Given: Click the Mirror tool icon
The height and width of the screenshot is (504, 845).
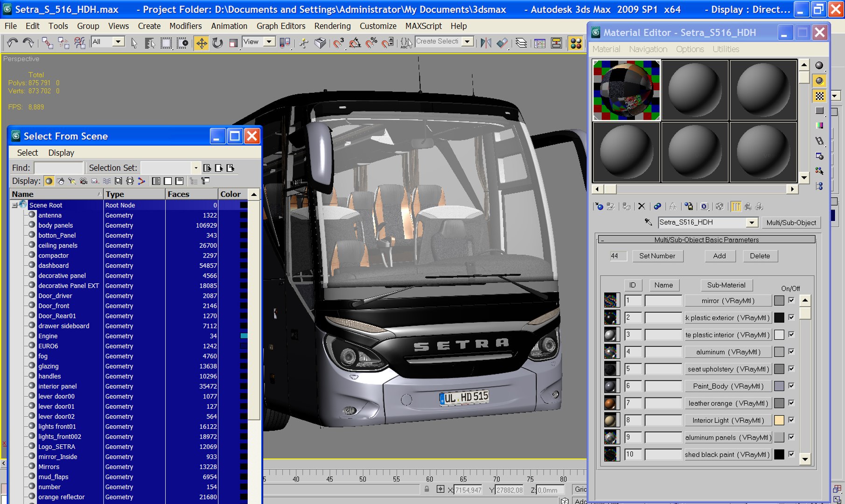Looking at the screenshot, I should coord(486,43).
